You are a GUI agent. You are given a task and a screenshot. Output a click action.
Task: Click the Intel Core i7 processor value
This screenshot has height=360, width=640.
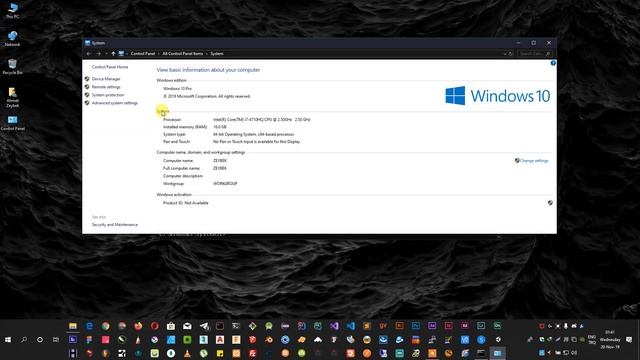click(262, 120)
